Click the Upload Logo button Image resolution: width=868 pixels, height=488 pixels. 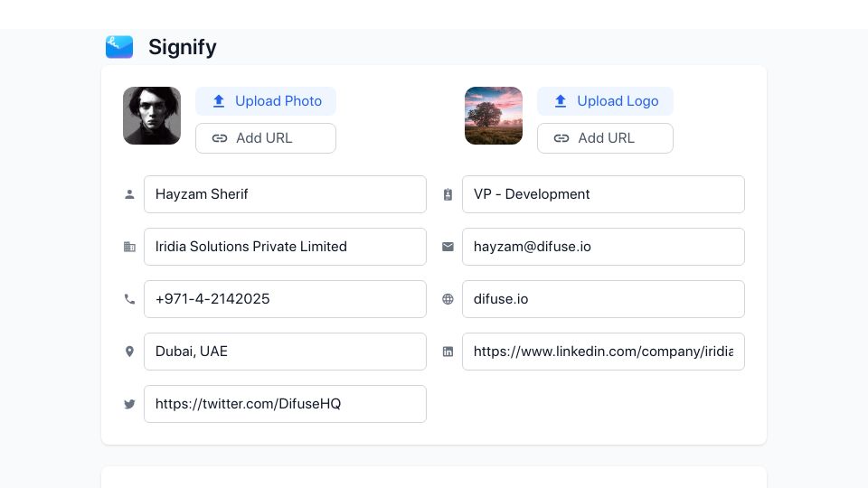click(605, 101)
